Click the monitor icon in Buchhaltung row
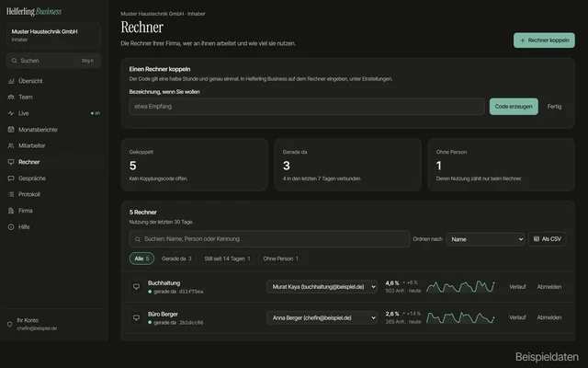Image resolution: width=588 pixels, height=368 pixels. [x=137, y=286]
